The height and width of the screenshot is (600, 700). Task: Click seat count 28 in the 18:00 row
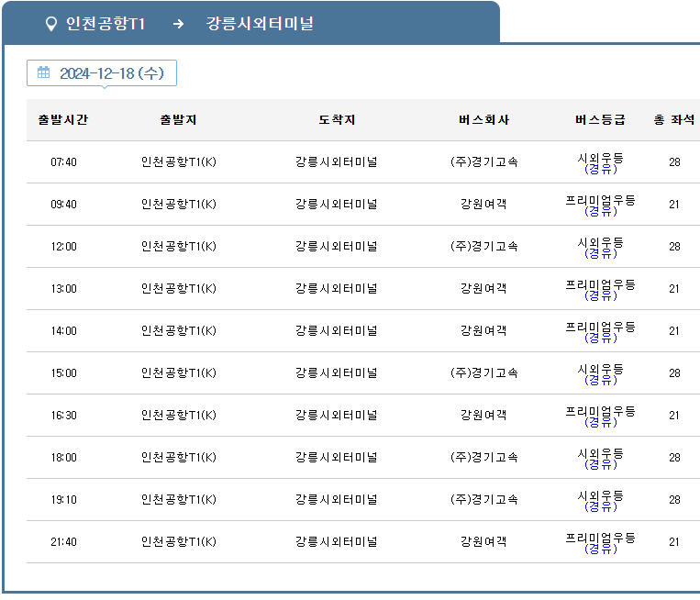[x=674, y=458]
